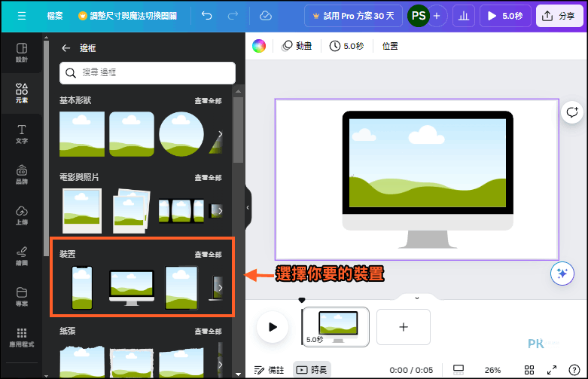Expand more 電影與照片 frames with arrow
The image size is (588, 379).
tap(220, 211)
